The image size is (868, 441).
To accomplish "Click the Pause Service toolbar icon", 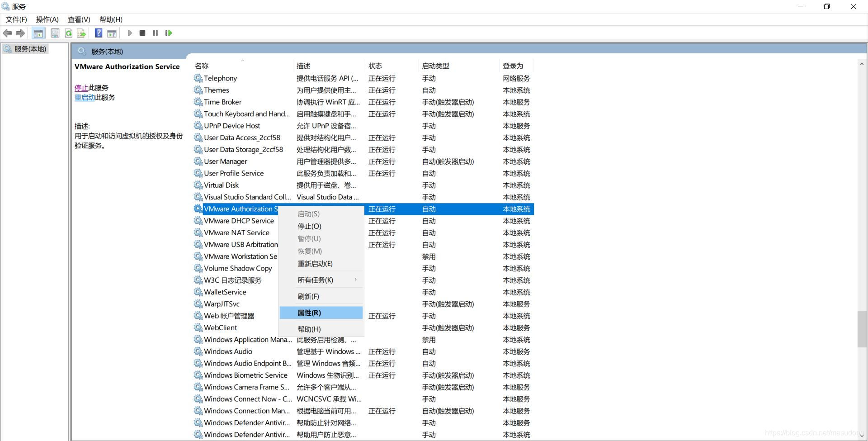I will (x=156, y=33).
